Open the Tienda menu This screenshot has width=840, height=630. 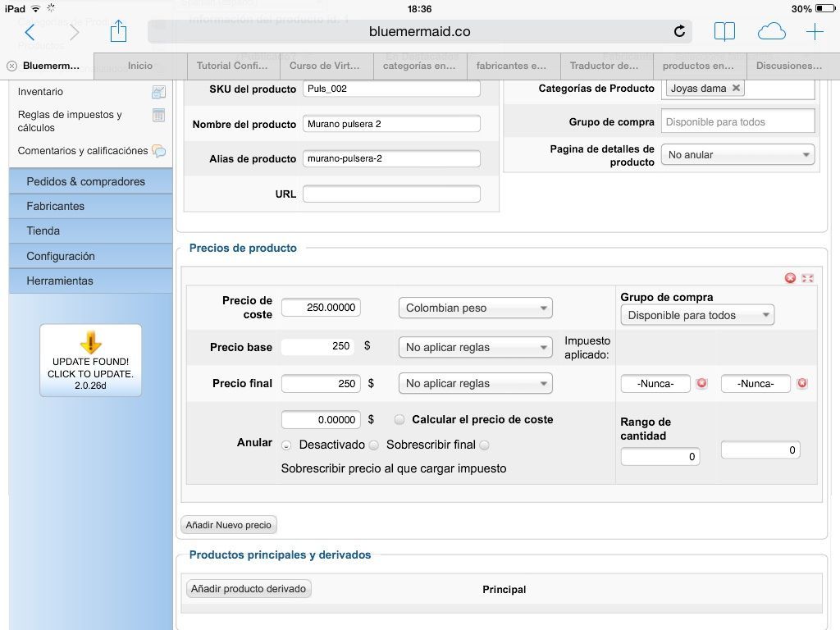pyautogui.click(x=90, y=231)
